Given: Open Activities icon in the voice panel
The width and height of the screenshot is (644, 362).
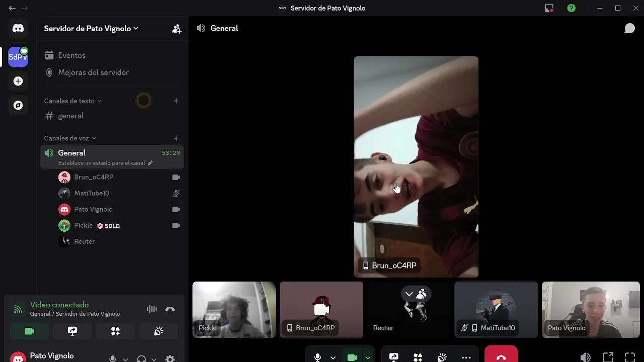Looking at the screenshot, I should [x=115, y=331].
